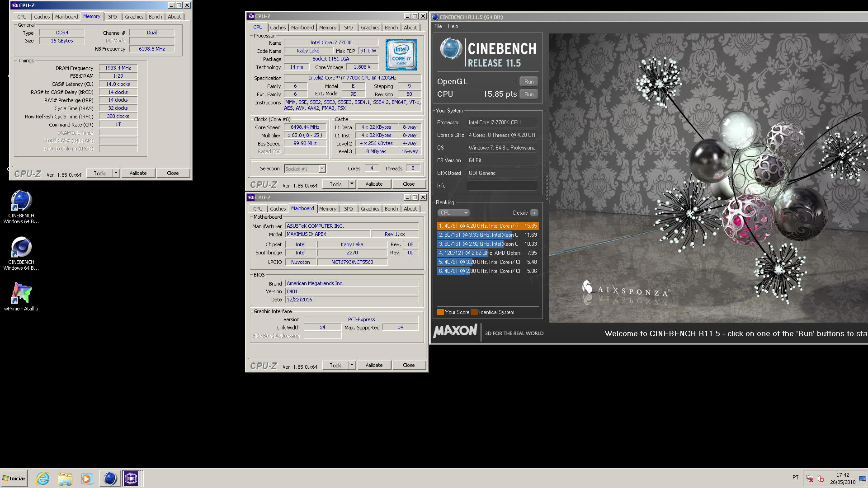Open Windows Explorer from the taskbar

[x=65, y=479]
